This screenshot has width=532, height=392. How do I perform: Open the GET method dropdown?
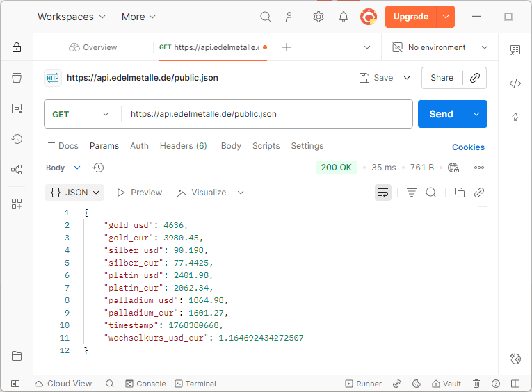tap(81, 114)
